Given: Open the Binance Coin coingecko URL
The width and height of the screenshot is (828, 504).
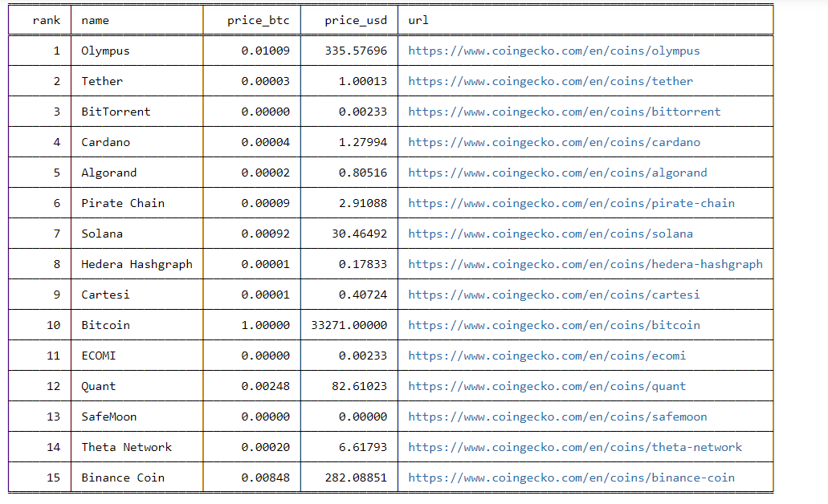Looking at the screenshot, I should pos(571,478).
